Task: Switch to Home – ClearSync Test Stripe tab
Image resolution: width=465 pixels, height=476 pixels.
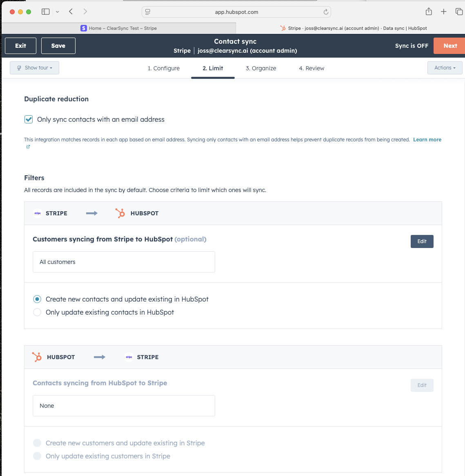Action: point(119,28)
